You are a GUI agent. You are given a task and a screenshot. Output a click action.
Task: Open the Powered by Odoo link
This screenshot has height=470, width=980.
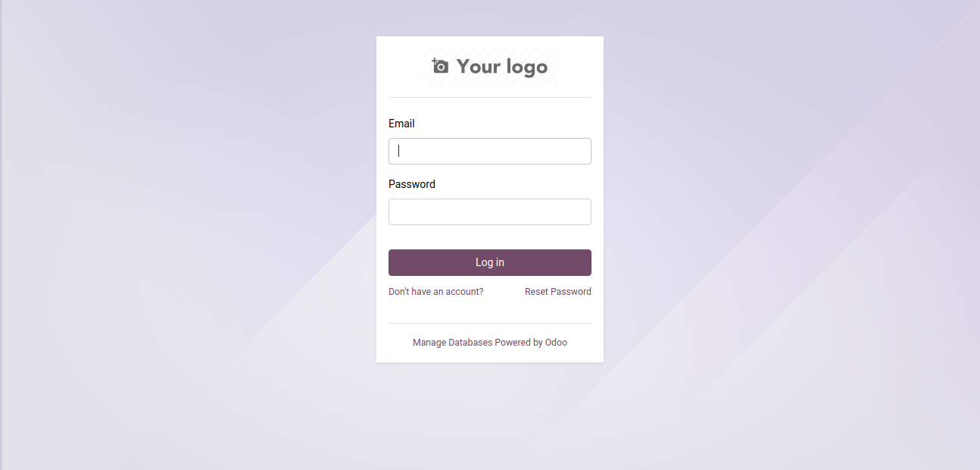pos(531,343)
